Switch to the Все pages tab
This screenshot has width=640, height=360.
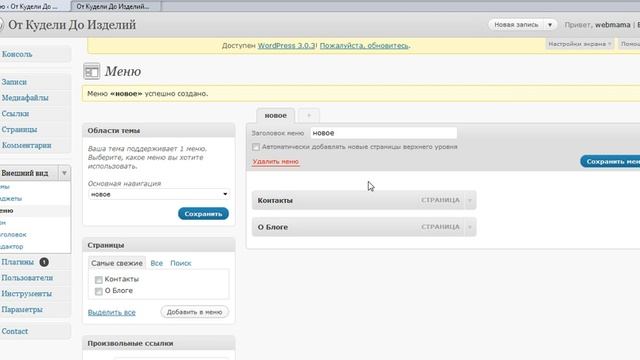[156, 263]
